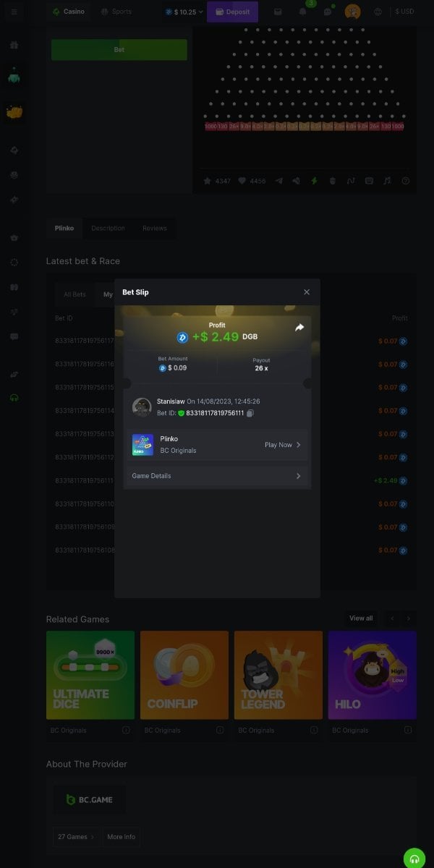Open the $10.25 balance dropdown
Viewport: 434px width, 868px height.
(184, 12)
